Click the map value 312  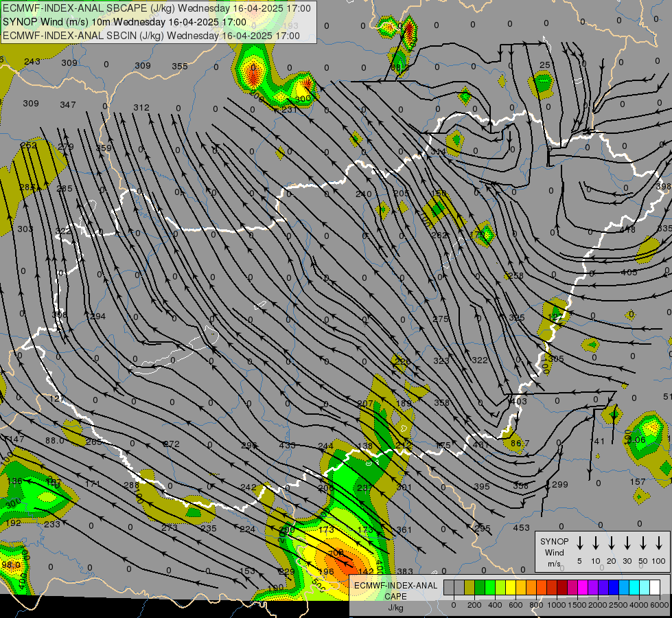(141, 107)
